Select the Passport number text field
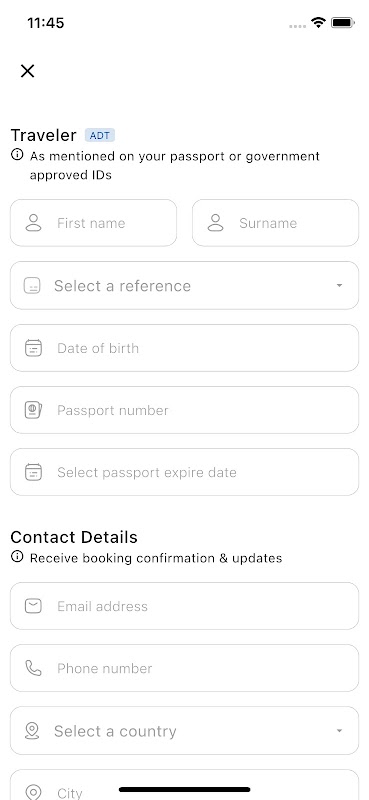The width and height of the screenshot is (369, 800). pos(184,410)
